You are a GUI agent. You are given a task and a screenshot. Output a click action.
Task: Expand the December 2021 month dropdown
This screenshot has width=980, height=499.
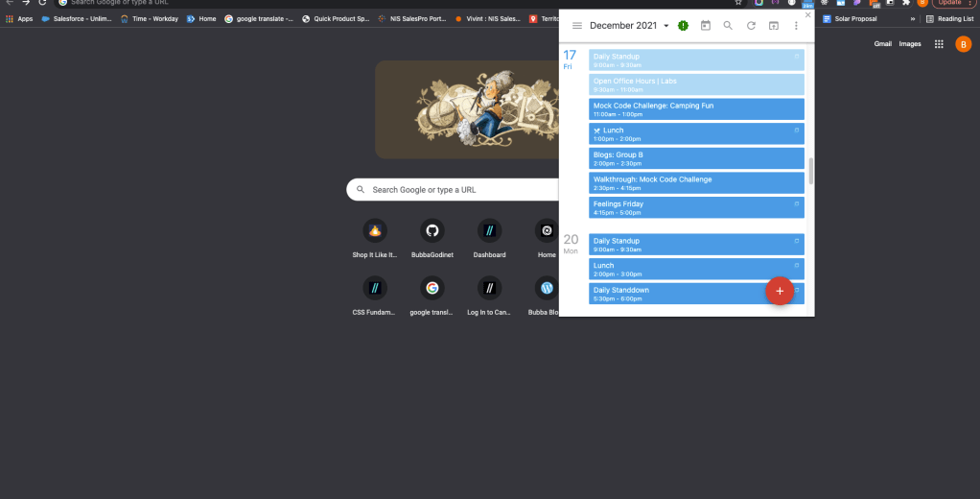(666, 26)
